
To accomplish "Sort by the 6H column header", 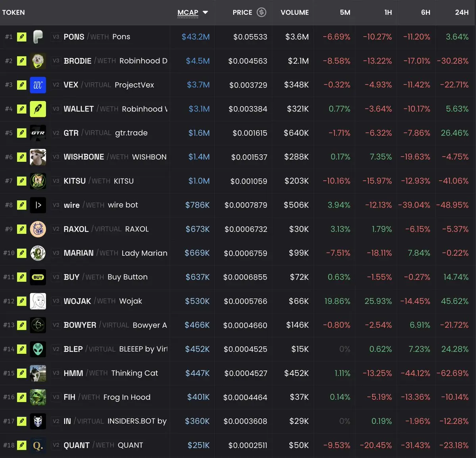I will [x=426, y=12].
